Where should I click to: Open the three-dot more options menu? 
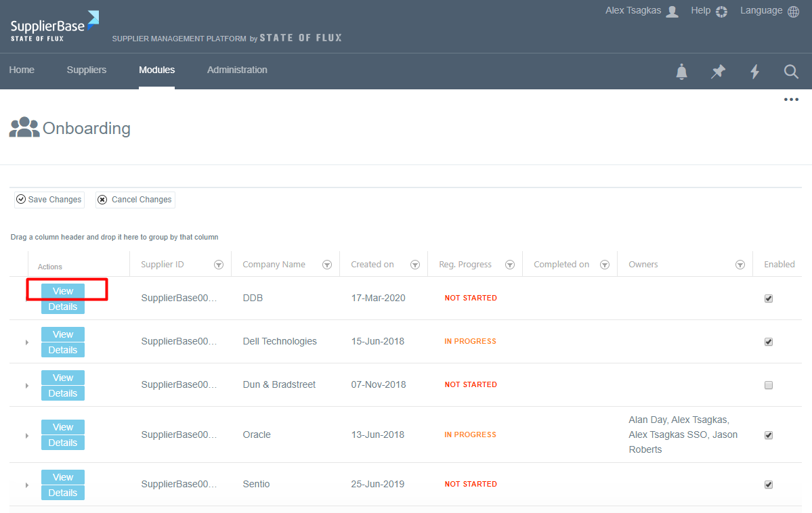click(x=791, y=99)
